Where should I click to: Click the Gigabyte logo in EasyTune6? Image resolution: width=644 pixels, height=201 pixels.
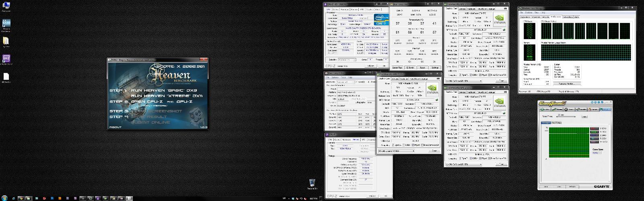602,186
